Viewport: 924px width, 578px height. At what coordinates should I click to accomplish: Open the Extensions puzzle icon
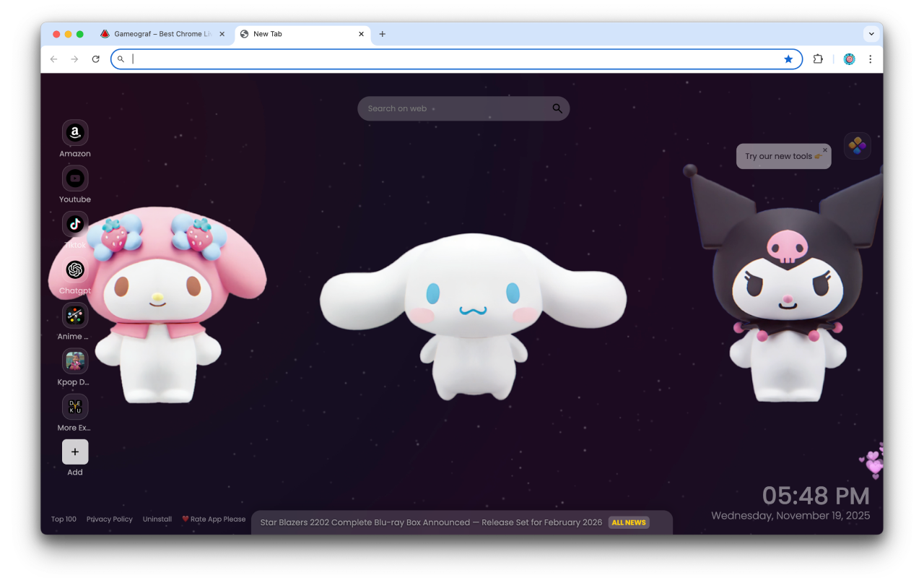(x=818, y=59)
